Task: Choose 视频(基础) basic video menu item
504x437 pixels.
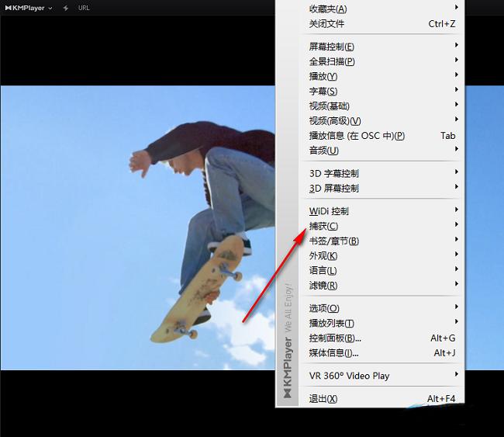Action: pos(329,106)
